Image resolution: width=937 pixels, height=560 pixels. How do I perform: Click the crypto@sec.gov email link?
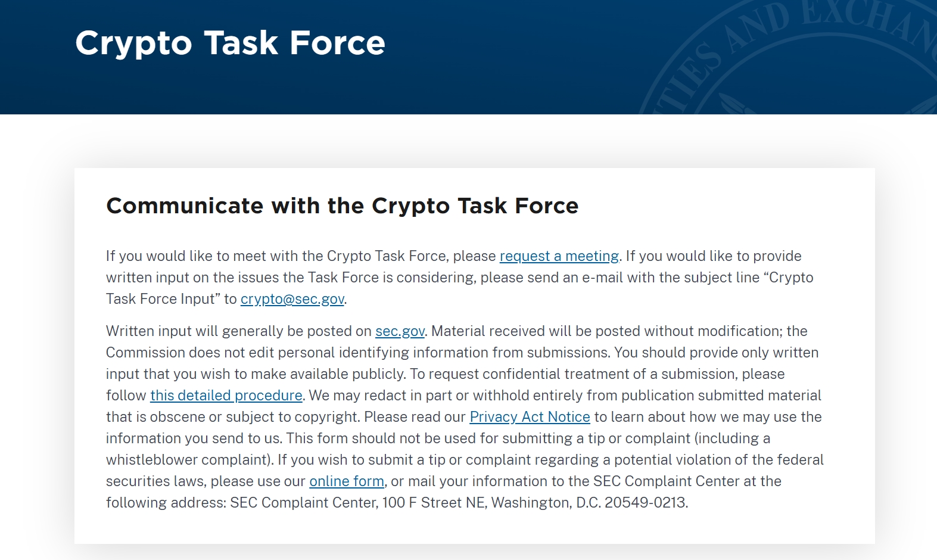292,299
